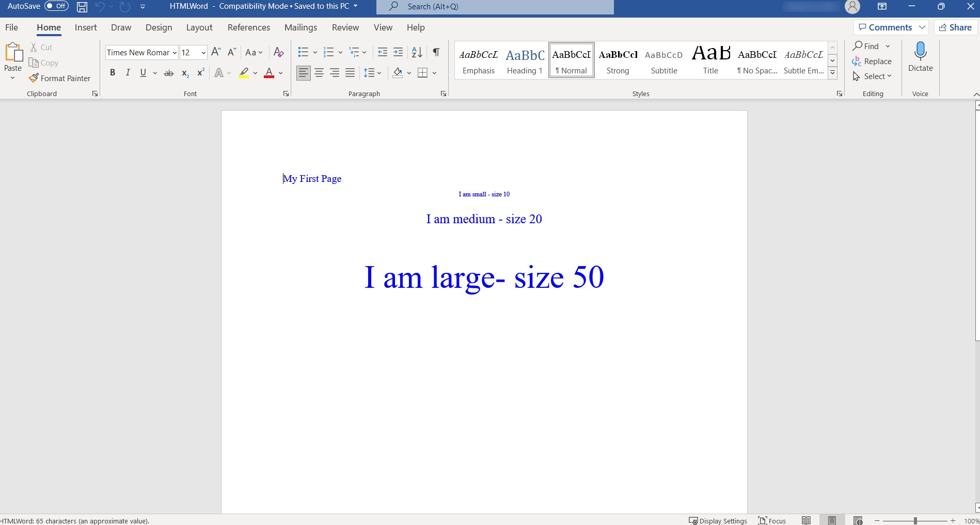Screen dimensions: 980x525
Task: Click the HTMLWord character count in status bar
Action: 75,521
